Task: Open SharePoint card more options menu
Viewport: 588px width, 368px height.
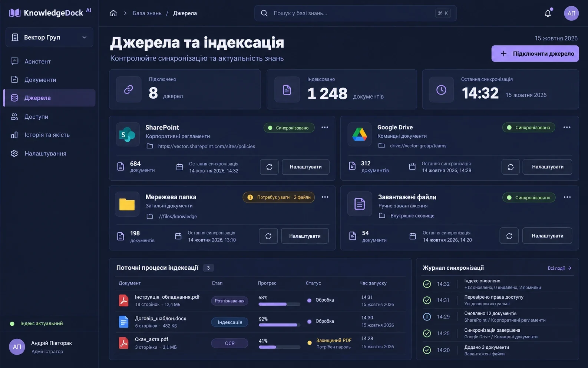Action: pos(325,127)
